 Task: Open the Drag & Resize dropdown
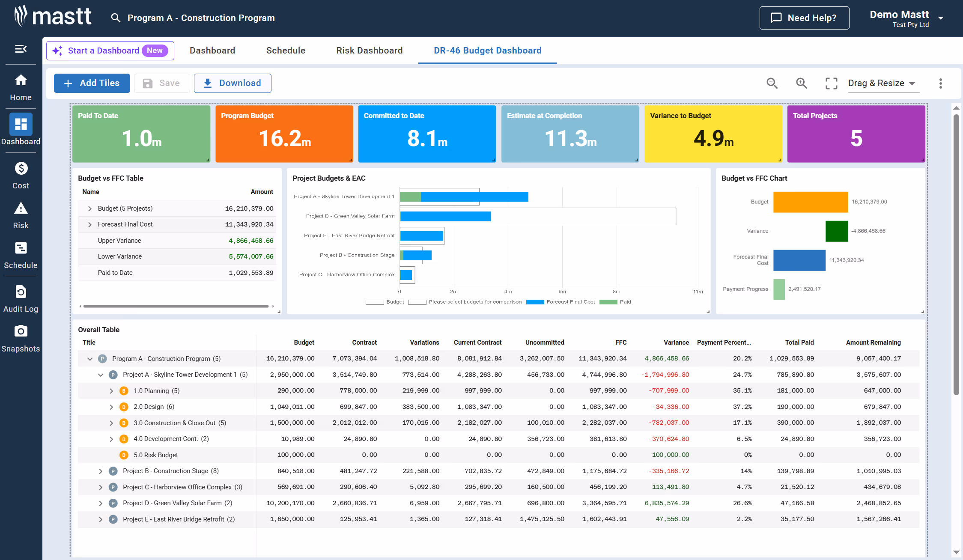(883, 83)
